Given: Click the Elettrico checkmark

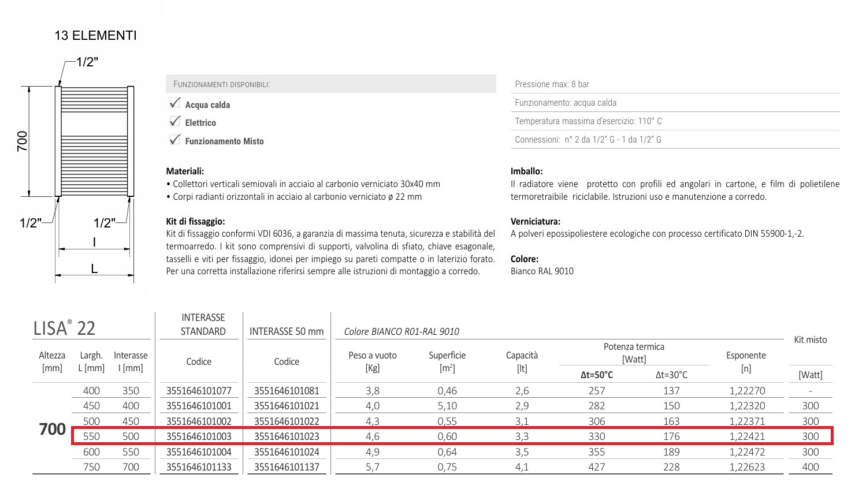Looking at the screenshot, I should tap(175, 121).
